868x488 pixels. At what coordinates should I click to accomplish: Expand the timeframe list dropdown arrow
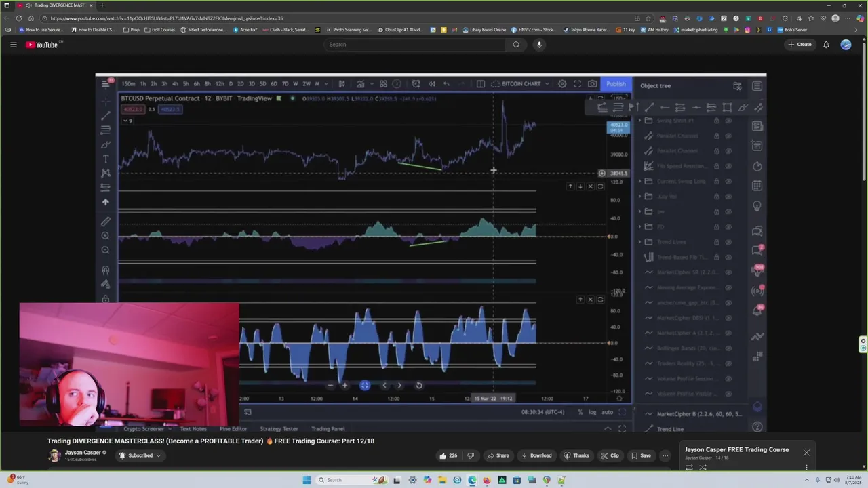pos(325,84)
